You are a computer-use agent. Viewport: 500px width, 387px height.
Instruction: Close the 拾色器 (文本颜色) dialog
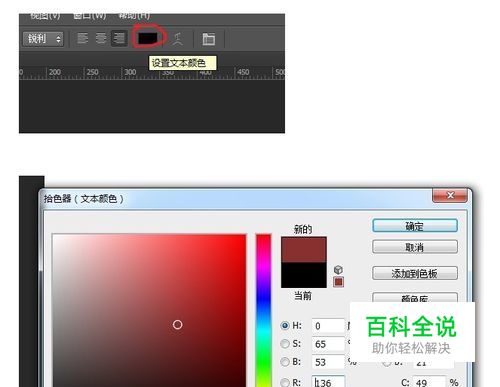pos(450,195)
